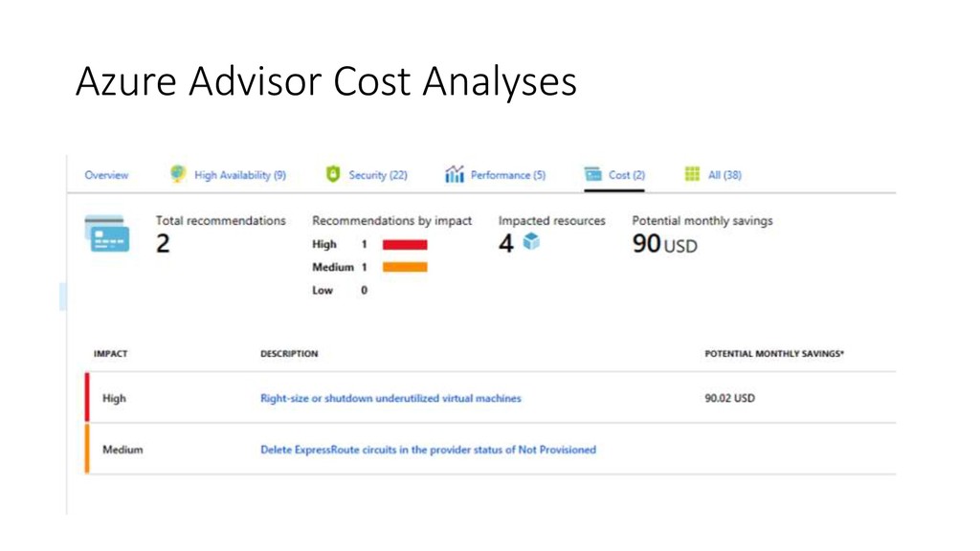Switch to Security (22) tab
This screenshot has height=551, width=980.
tap(378, 175)
